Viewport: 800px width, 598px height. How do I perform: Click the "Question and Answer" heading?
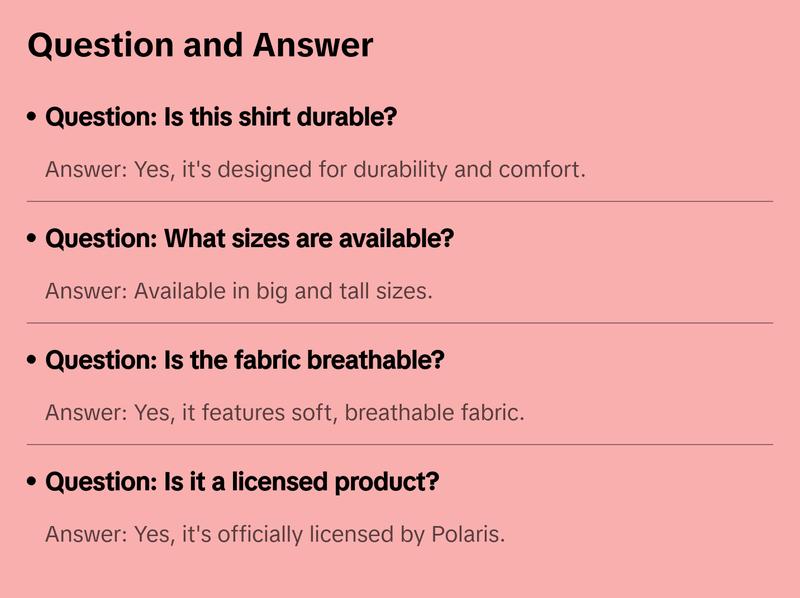200,45
